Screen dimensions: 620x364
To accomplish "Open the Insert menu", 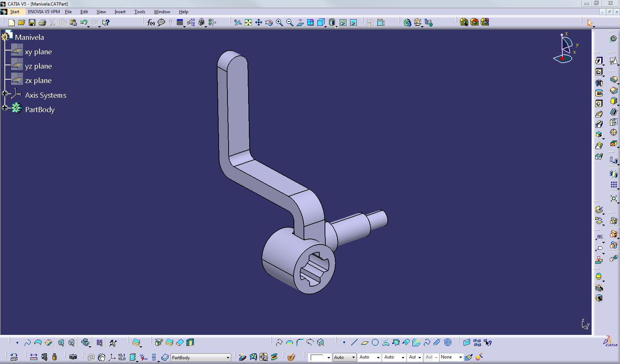I will click(120, 12).
